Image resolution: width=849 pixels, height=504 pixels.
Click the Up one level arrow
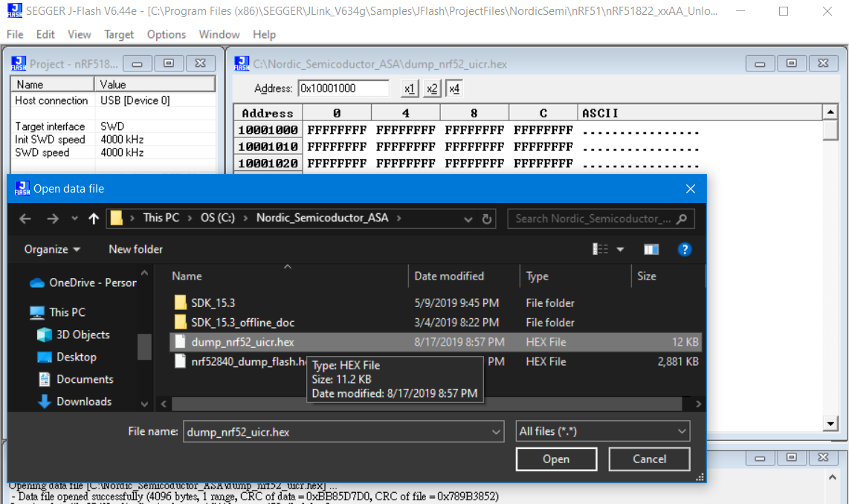click(94, 219)
